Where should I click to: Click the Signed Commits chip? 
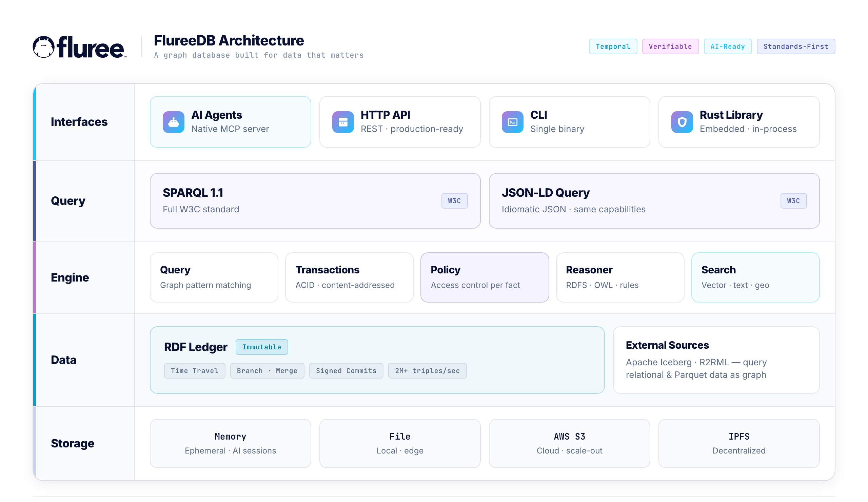pyautogui.click(x=346, y=371)
